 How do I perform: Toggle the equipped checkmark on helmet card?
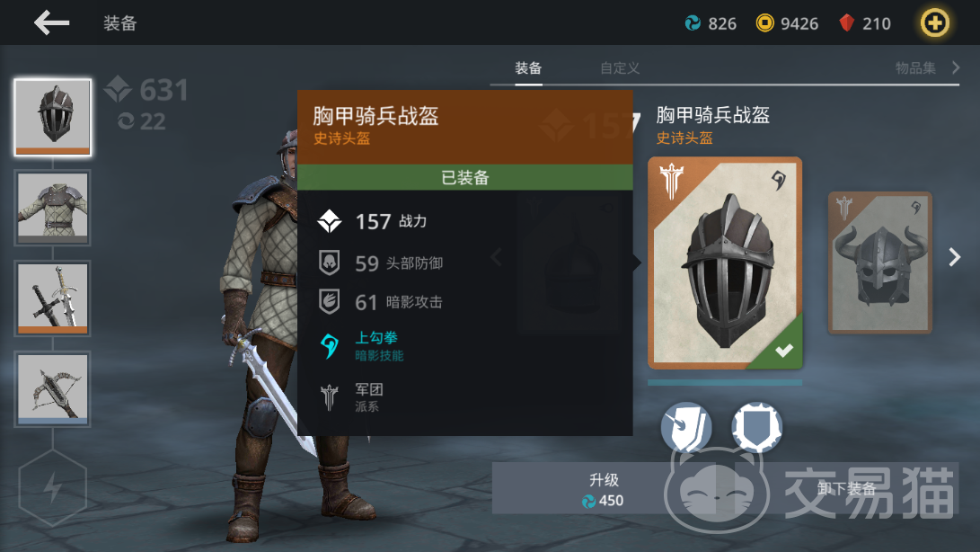point(784,351)
